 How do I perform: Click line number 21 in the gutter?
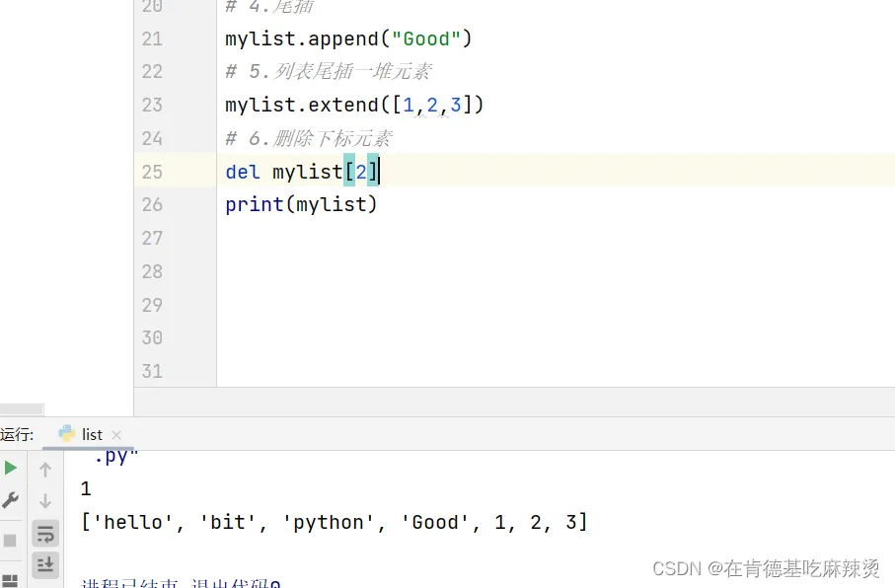click(x=151, y=39)
